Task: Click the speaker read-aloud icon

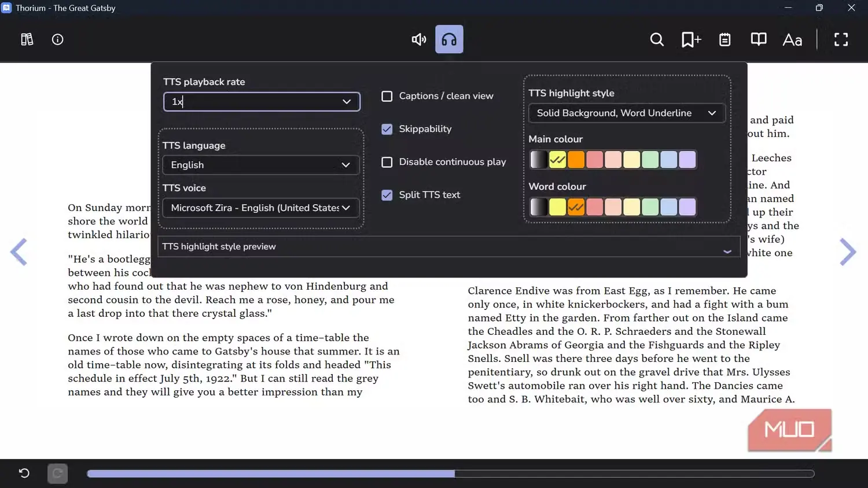Action: point(419,39)
